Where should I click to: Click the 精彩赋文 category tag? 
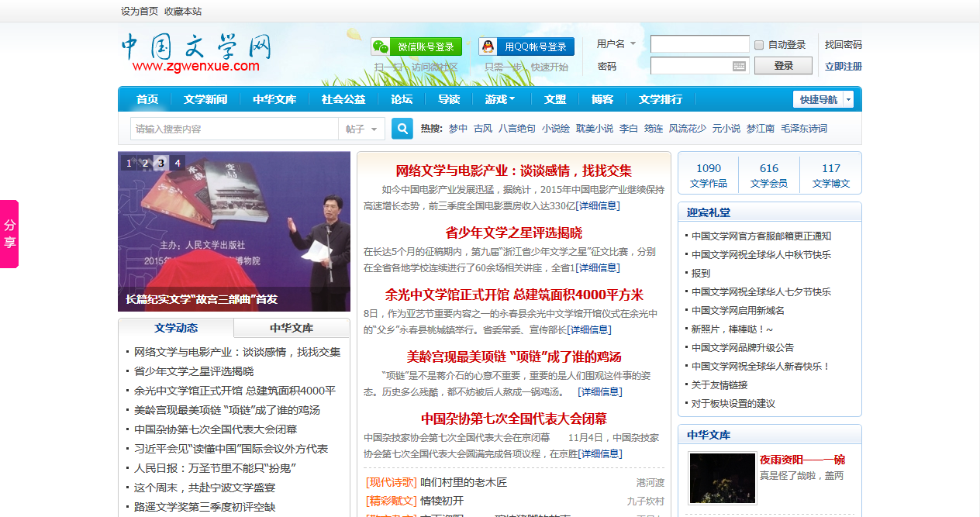click(391, 501)
